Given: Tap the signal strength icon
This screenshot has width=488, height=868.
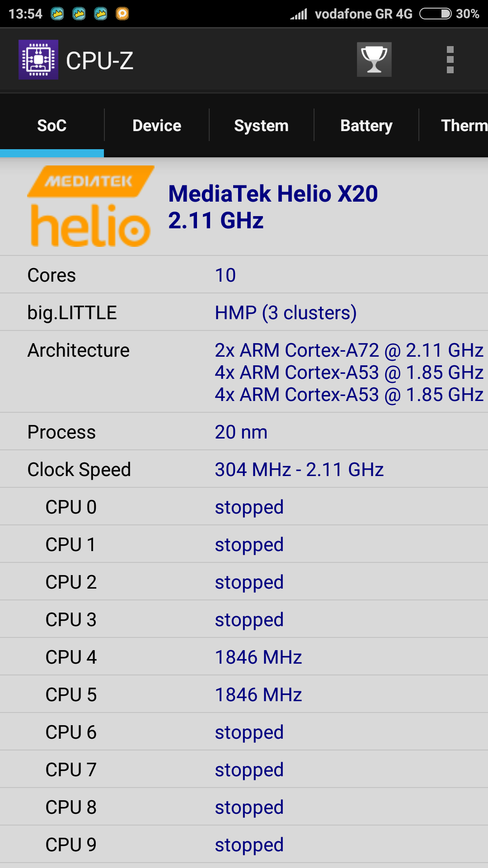Looking at the screenshot, I should (299, 14).
